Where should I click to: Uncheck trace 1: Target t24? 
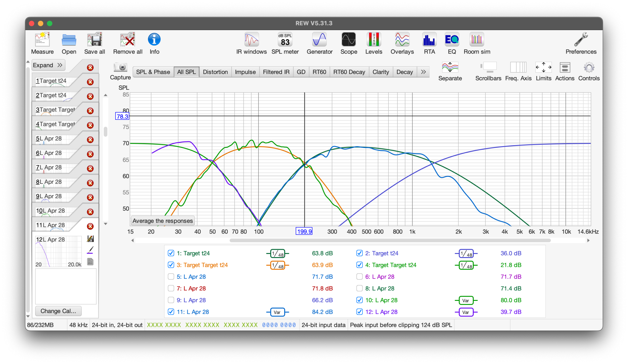pos(171,253)
